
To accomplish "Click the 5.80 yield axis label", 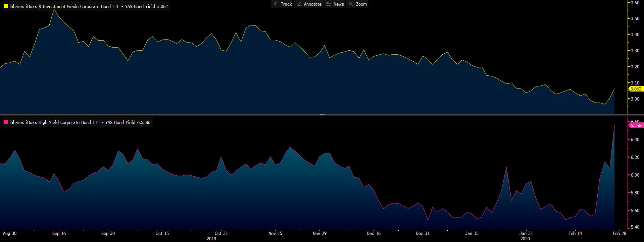I will pos(635,193).
